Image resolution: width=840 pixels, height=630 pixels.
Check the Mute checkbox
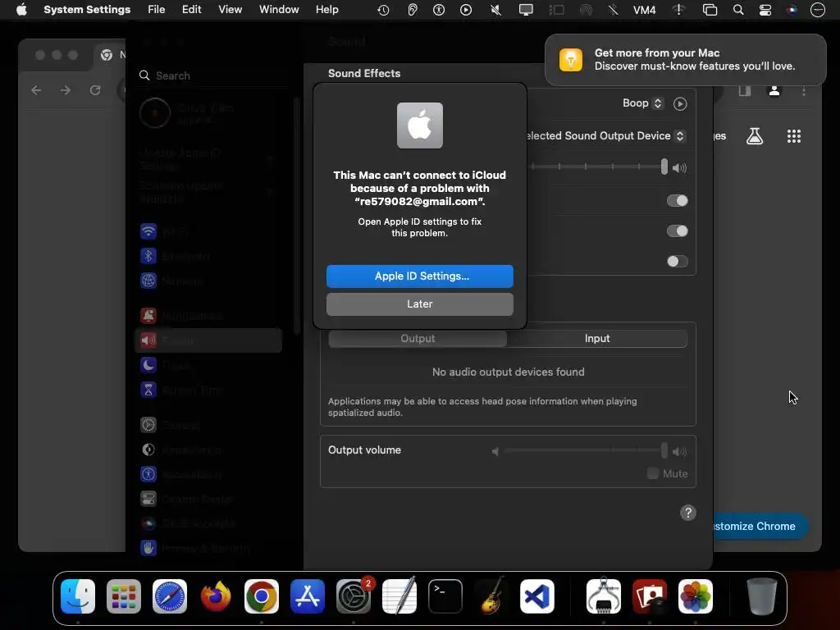[652, 473]
